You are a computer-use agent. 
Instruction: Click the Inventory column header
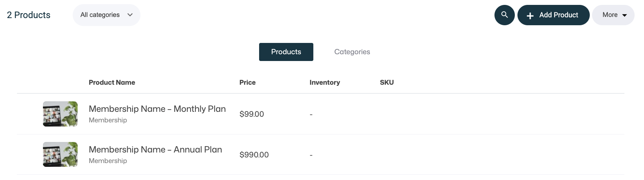(325, 82)
